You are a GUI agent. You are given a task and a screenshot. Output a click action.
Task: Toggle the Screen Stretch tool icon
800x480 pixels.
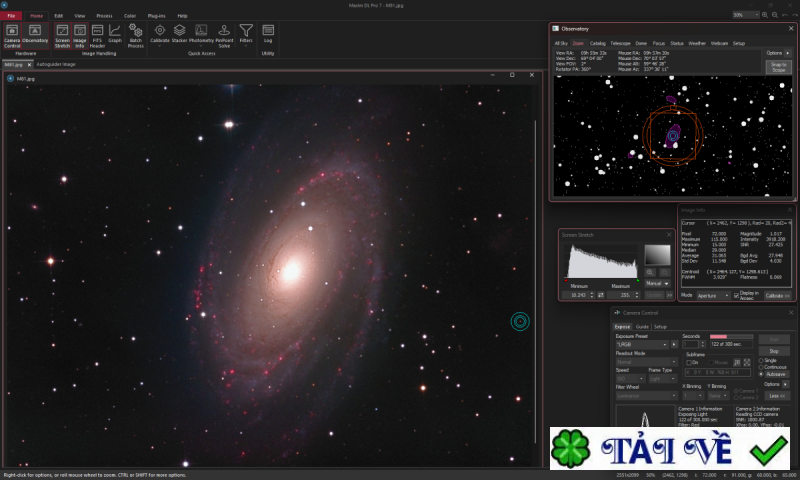[62, 34]
